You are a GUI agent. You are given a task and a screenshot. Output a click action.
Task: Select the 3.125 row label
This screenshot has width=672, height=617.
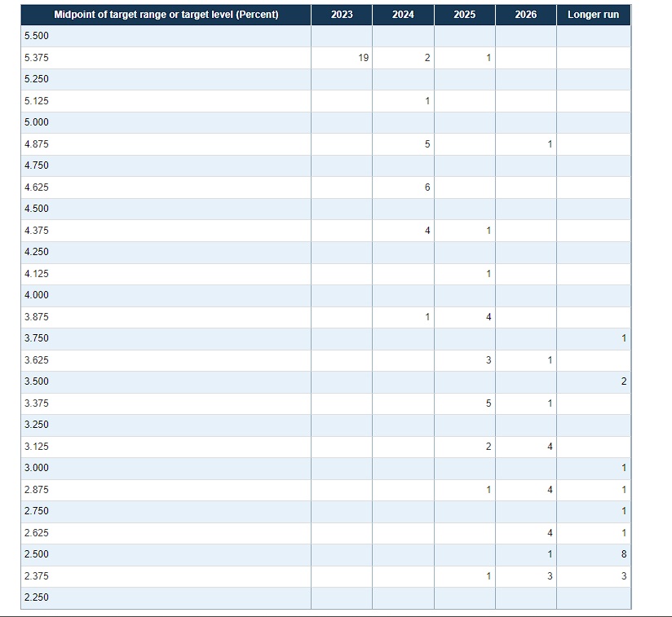37,447
